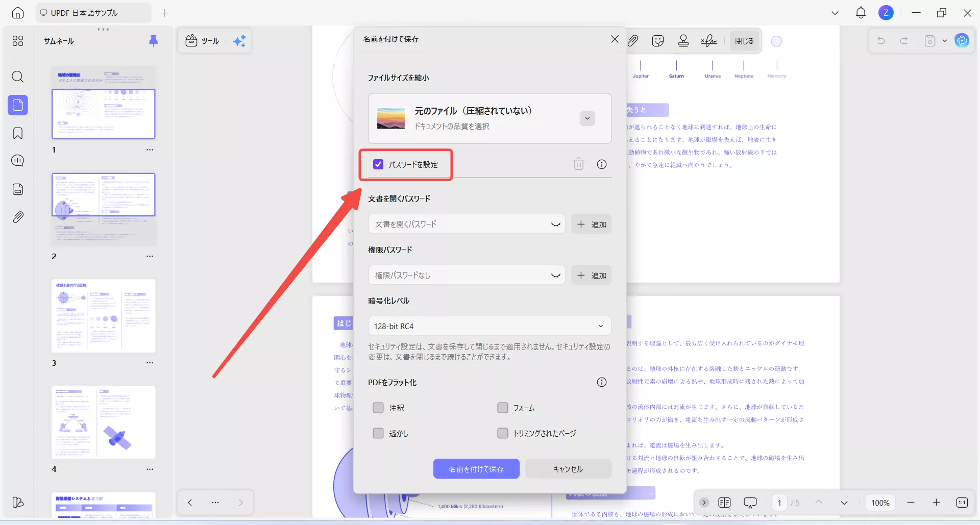Select the Signature tool in the toolbar
980x525 pixels.
pos(709,41)
